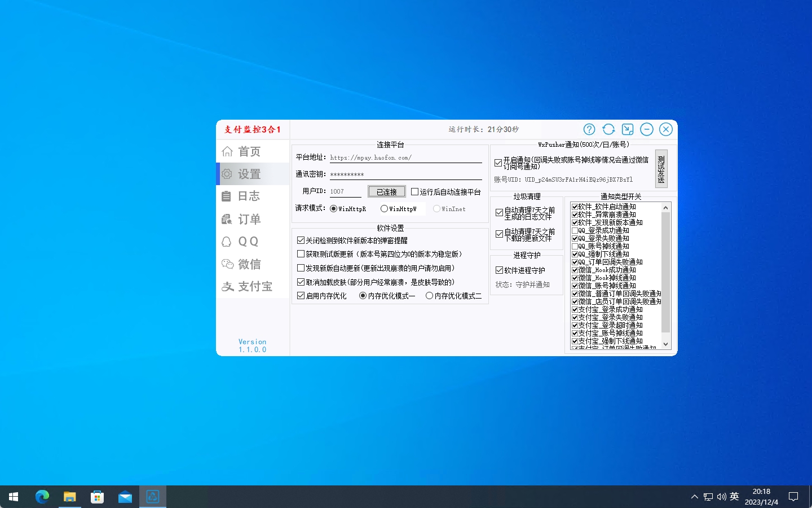
Task: Choose 内存优化模式二 radio option
Action: click(429, 296)
